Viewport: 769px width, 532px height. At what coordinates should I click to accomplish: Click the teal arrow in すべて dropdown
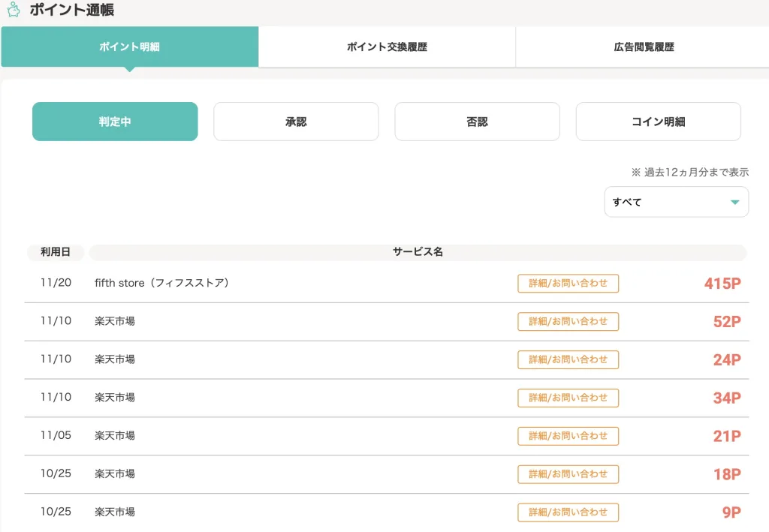[734, 202]
